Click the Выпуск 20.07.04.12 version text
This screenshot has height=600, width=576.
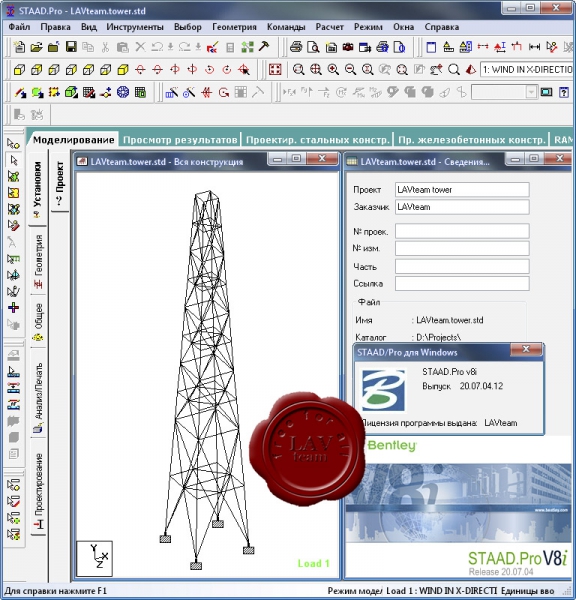click(462, 386)
